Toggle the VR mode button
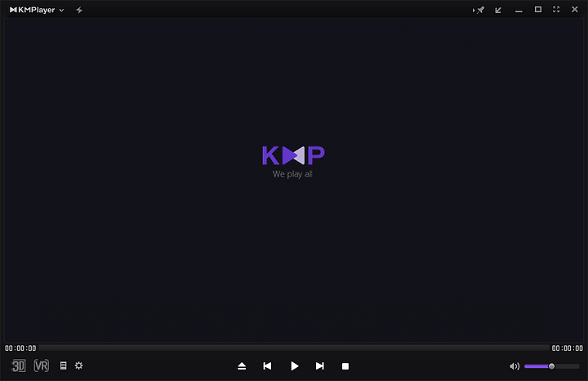The height and width of the screenshot is (381, 588). 42,365
